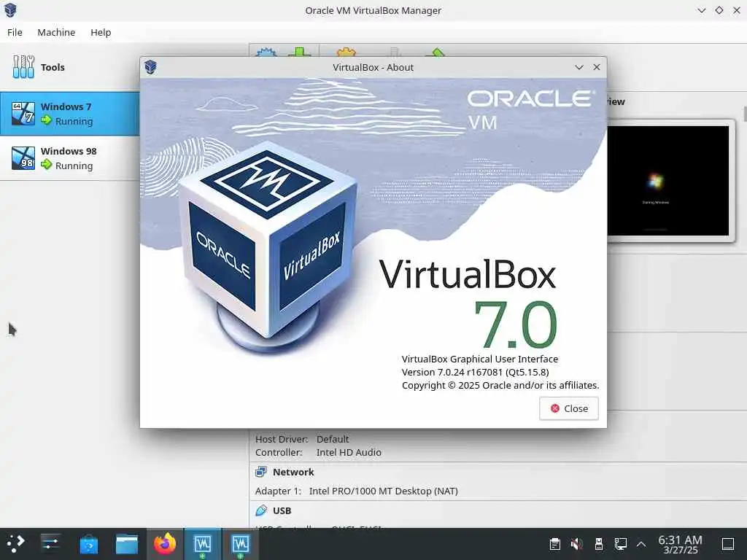Viewport: 747px width, 560px height.
Task: Click the Running status arrow for Windows 98
Action: click(46, 165)
